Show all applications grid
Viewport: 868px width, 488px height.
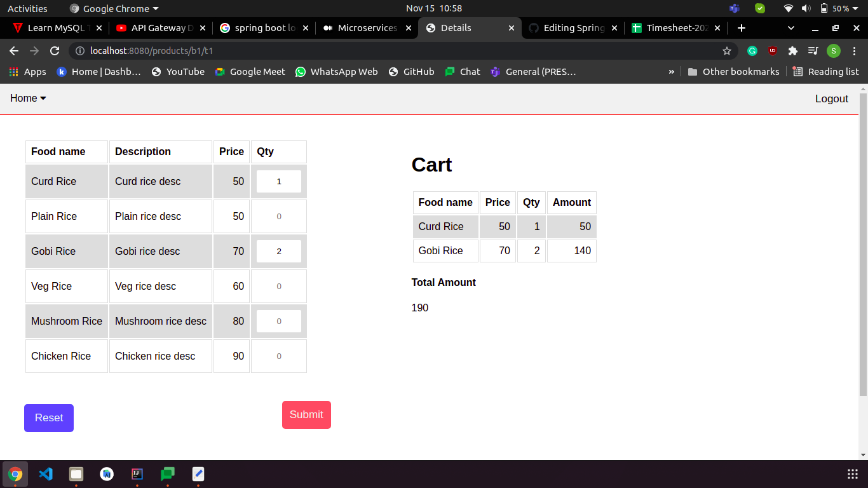click(x=853, y=474)
